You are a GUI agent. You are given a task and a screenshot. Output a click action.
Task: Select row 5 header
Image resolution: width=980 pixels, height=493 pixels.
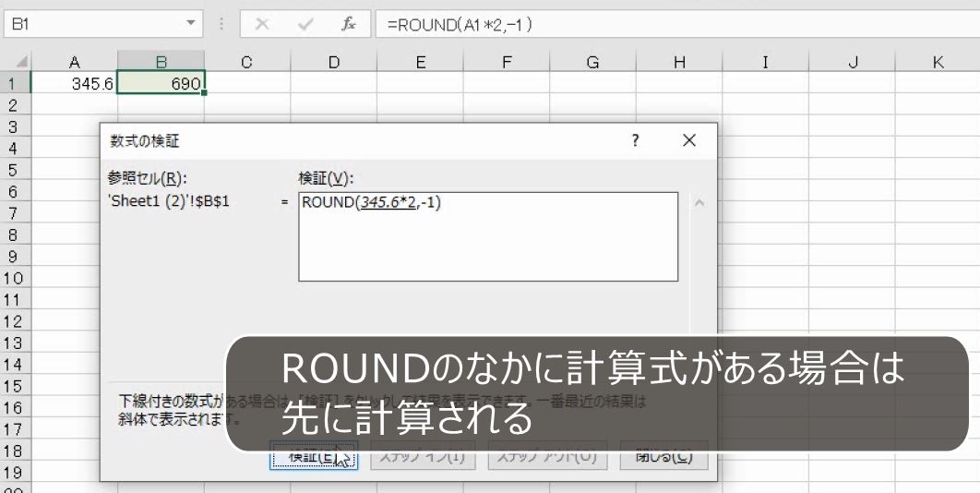[15, 170]
